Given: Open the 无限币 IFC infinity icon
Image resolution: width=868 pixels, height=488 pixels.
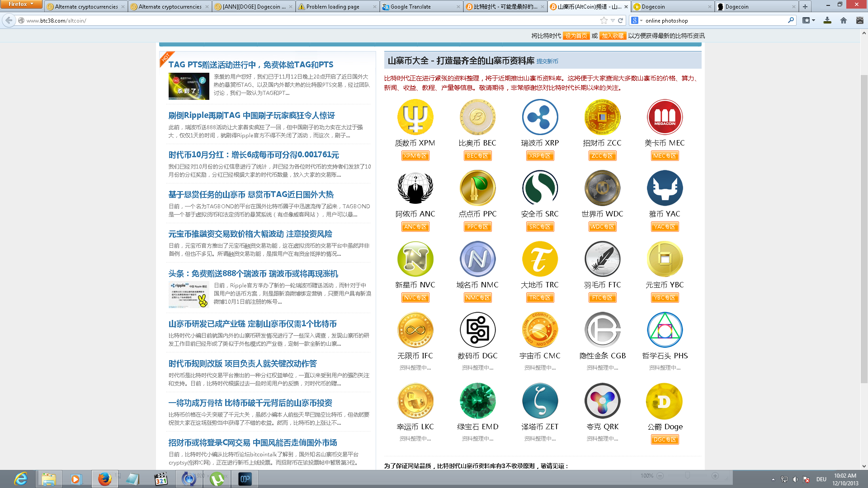Looking at the screenshot, I should tap(415, 330).
